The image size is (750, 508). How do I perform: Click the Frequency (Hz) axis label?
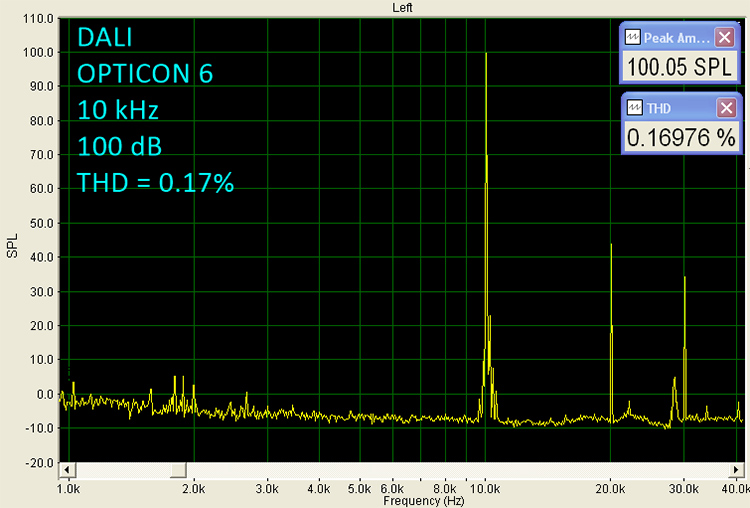(x=426, y=499)
